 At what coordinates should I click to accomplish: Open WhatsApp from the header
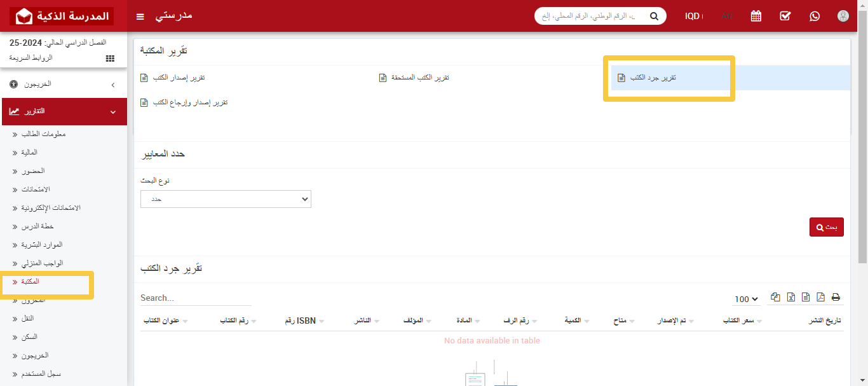(x=815, y=15)
